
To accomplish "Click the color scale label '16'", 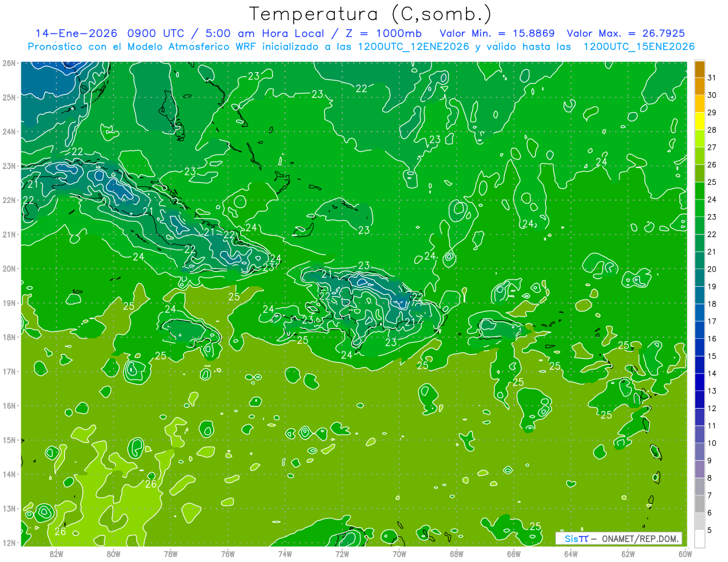I will (712, 338).
